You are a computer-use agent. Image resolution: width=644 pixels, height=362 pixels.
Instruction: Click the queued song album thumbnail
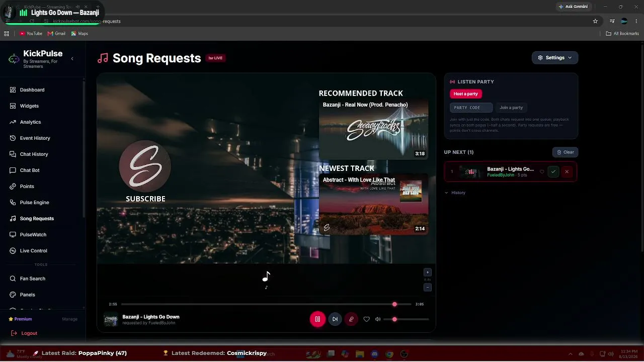471,172
